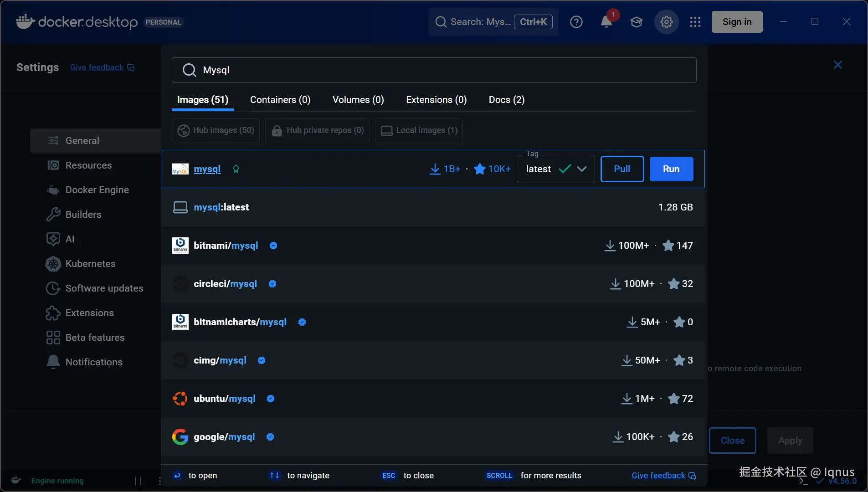Open Software updates settings
This screenshot has width=868, height=492.
[96, 288]
